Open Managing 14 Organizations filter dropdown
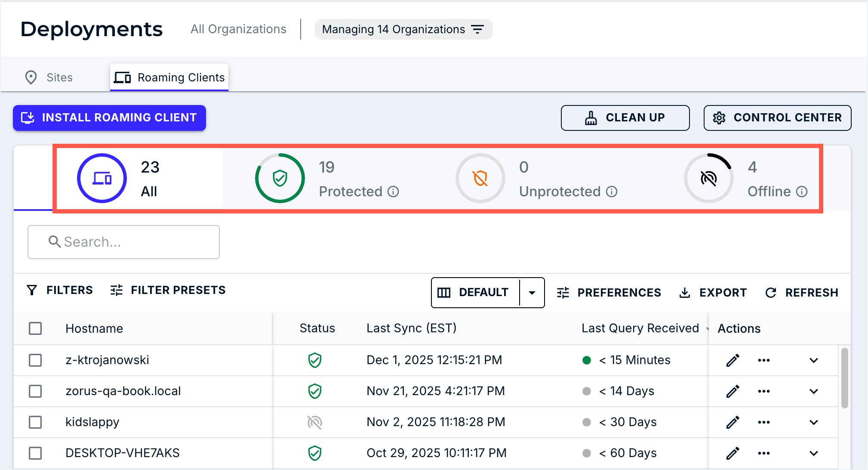The height and width of the screenshot is (470, 868). pyautogui.click(x=403, y=29)
